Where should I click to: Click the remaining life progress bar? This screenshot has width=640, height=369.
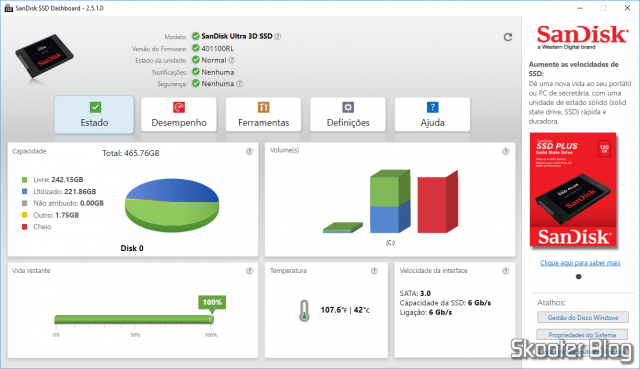(x=134, y=319)
